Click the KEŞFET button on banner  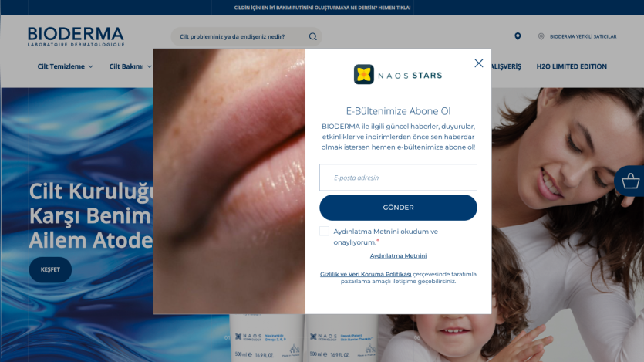tap(50, 269)
